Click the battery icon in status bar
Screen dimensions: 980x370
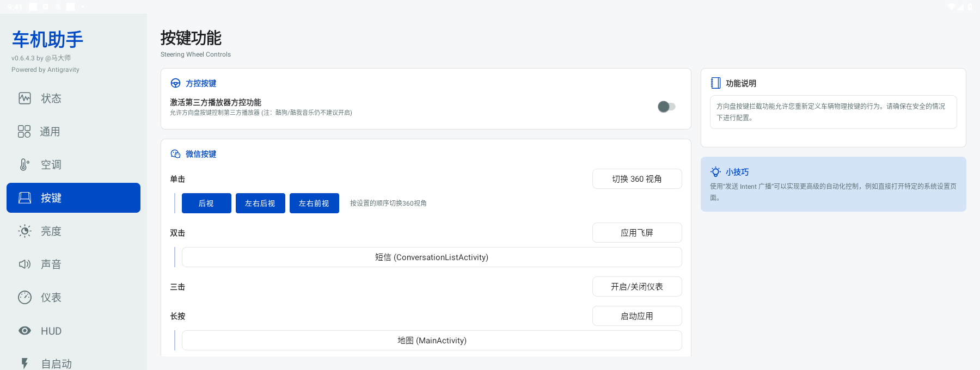tap(970, 7)
